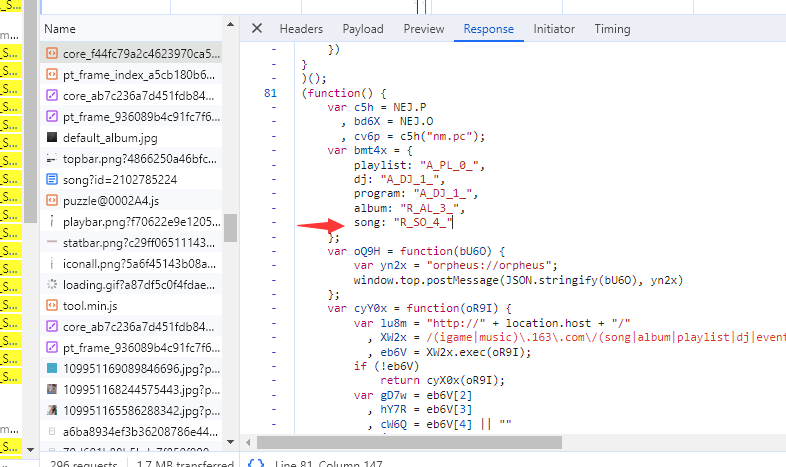The width and height of the screenshot is (786, 467).
Task: Click request list scroll down arrow
Action: click(x=231, y=442)
